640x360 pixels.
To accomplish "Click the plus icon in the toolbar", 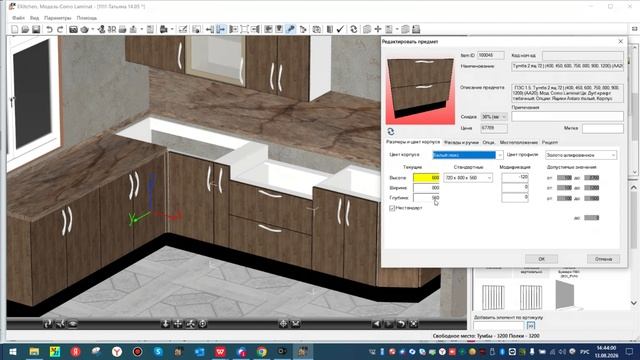I will pyautogui.click(x=378, y=29).
